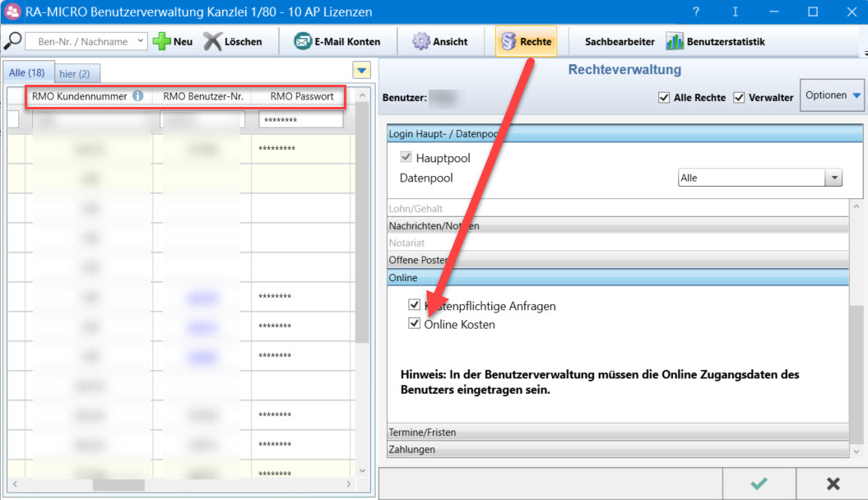Click the RMO Passwort filter field
This screenshot has width=868, height=500.
(301, 119)
